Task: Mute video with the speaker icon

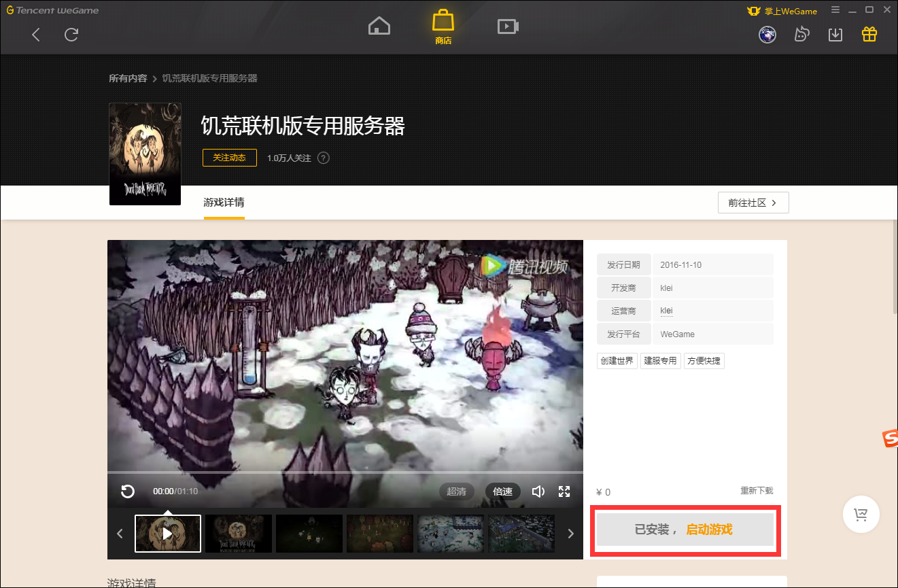Action: tap(538, 491)
